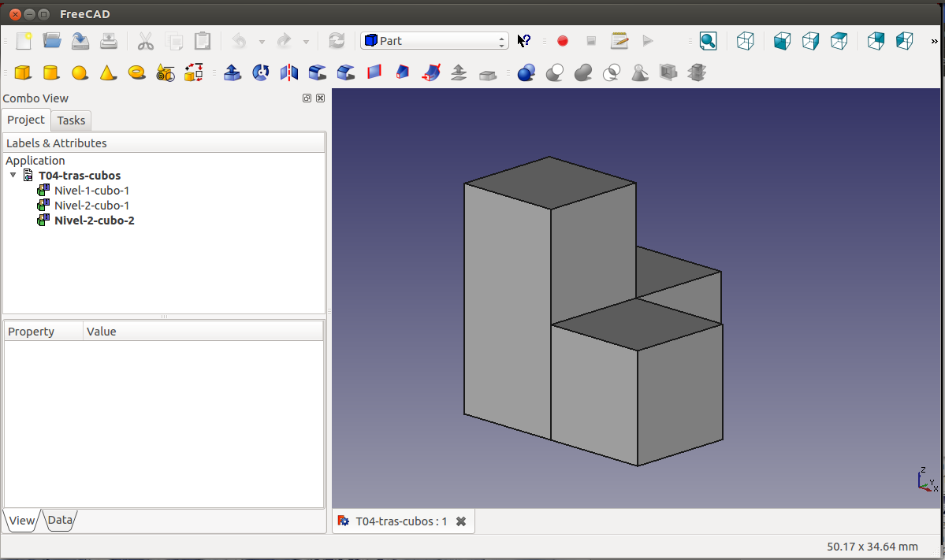
Task: Switch to the Tasks tab
Action: coord(71,121)
